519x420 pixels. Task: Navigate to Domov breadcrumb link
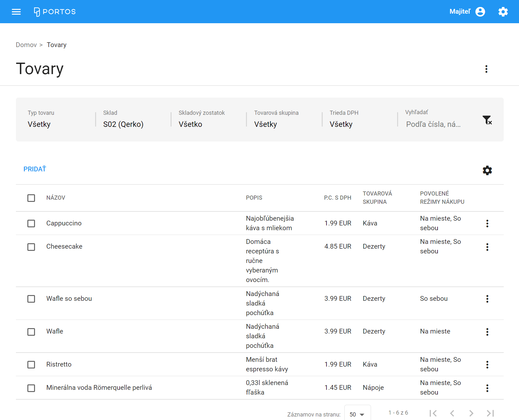[26, 45]
